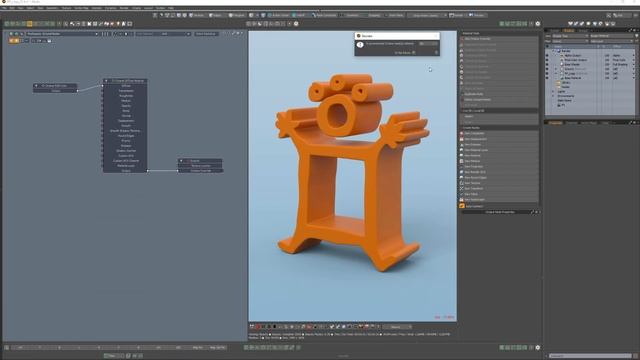The width and height of the screenshot is (640, 360).
Task: Toggle visibility of Base Material layer
Action: [x=547, y=78]
